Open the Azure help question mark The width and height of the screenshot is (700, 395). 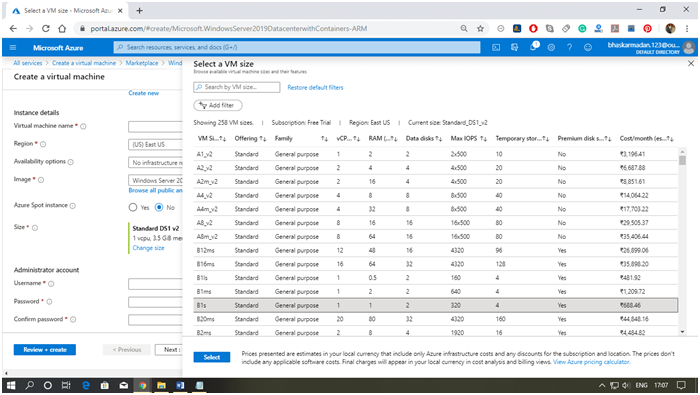click(x=570, y=47)
